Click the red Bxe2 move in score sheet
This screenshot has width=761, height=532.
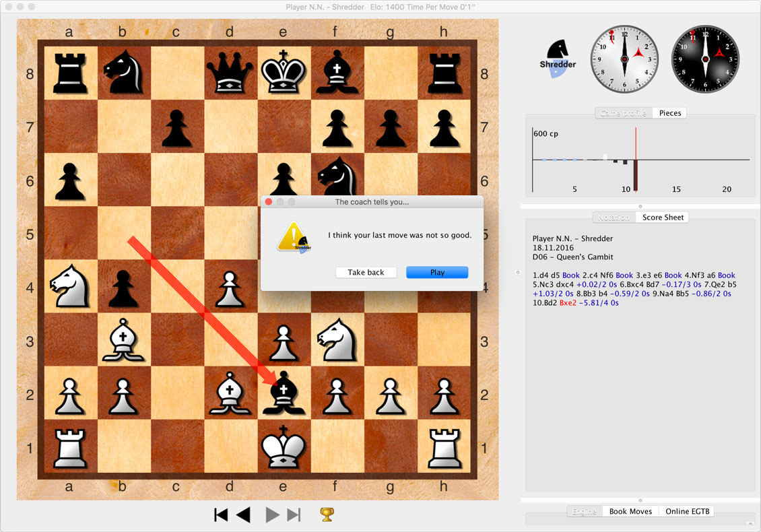pos(568,303)
